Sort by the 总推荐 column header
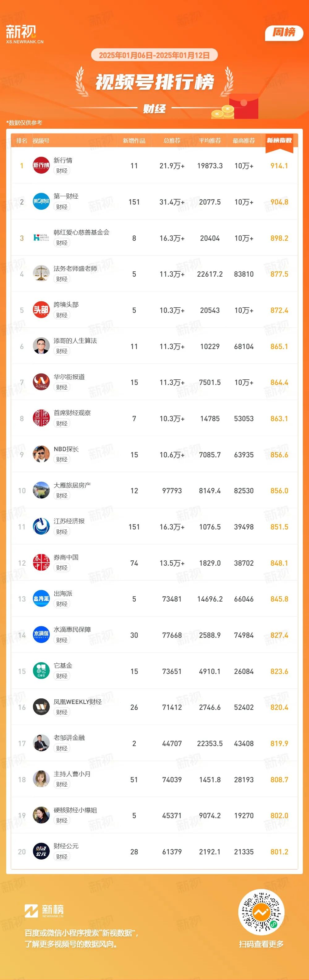Viewport: 309px width, 980px height. coord(172,141)
